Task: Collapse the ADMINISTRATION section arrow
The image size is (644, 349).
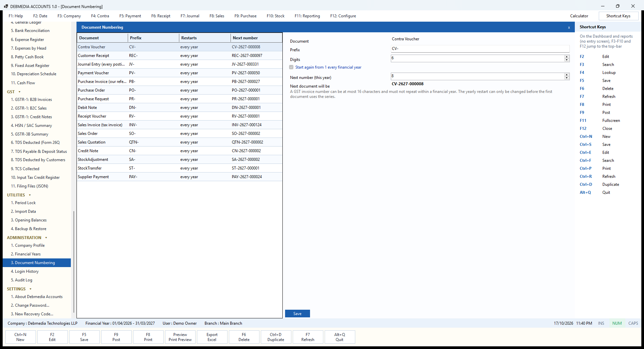Action: coord(46,238)
